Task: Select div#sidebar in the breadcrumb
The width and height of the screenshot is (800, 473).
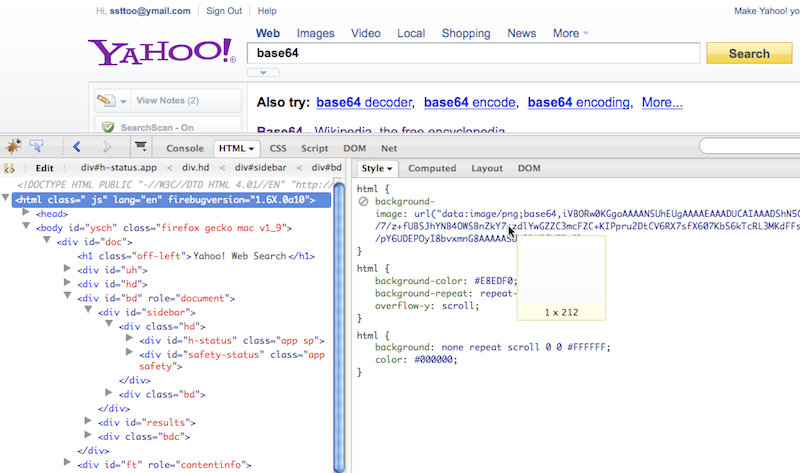Action: pyautogui.click(x=260, y=167)
